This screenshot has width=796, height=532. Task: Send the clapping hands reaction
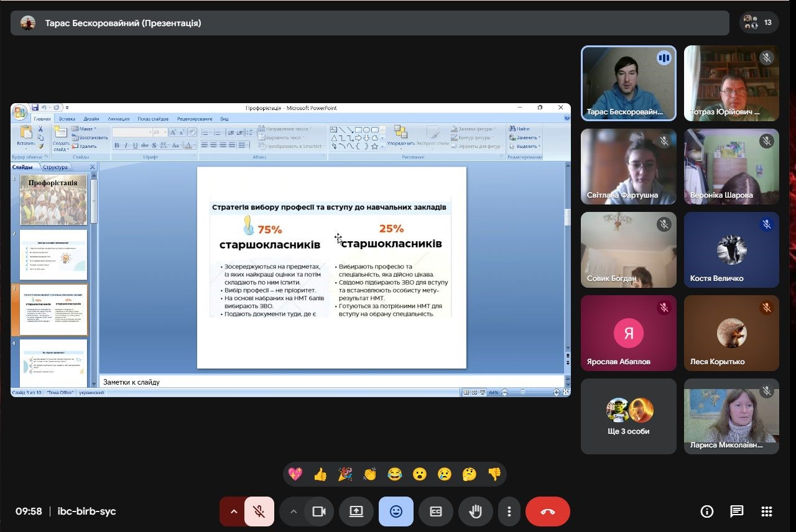click(x=370, y=475)
